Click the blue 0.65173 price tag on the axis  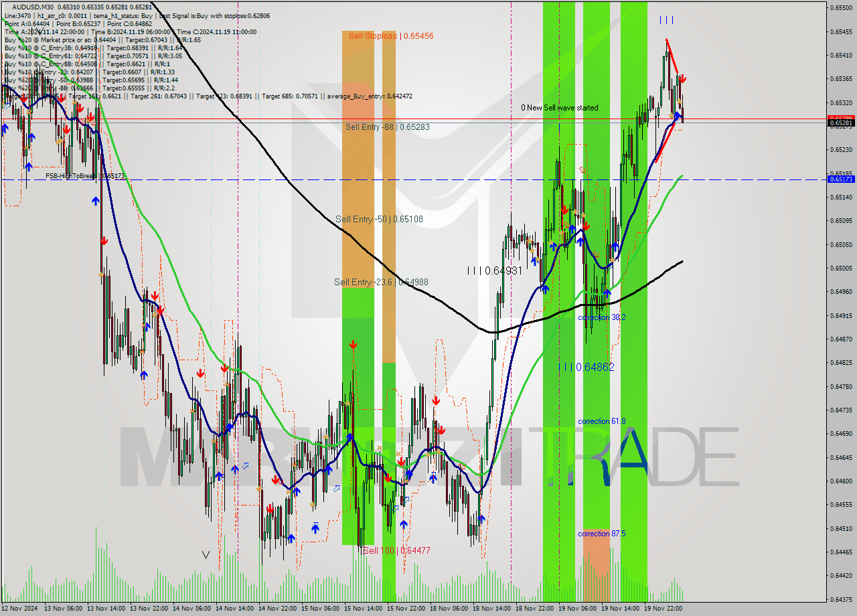841,179
